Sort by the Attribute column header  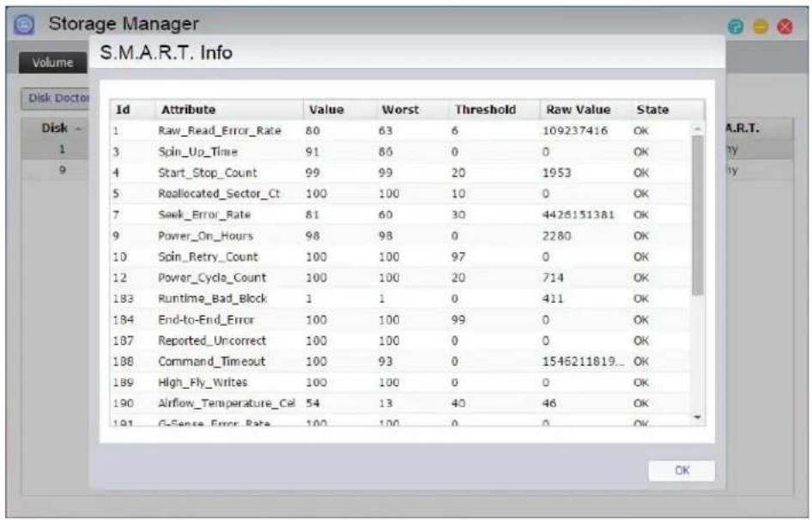coord(228,110)
